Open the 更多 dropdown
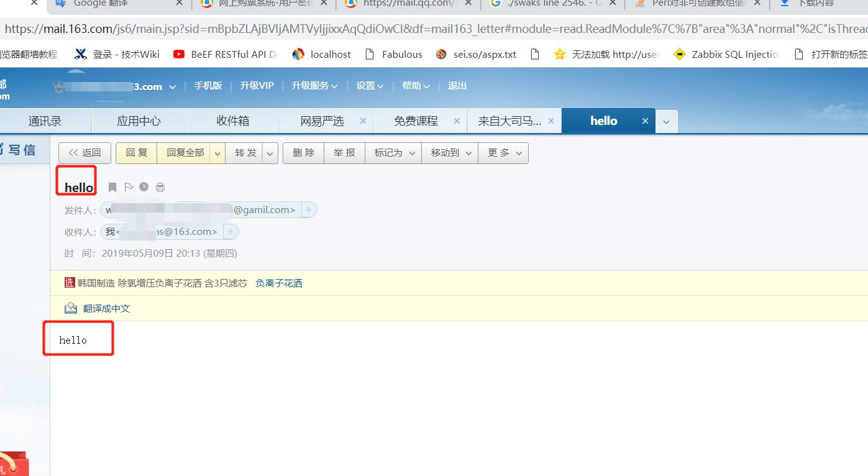The width and height of the screenshot is (868, 476). pyautogui.click(x=503, y=153)
